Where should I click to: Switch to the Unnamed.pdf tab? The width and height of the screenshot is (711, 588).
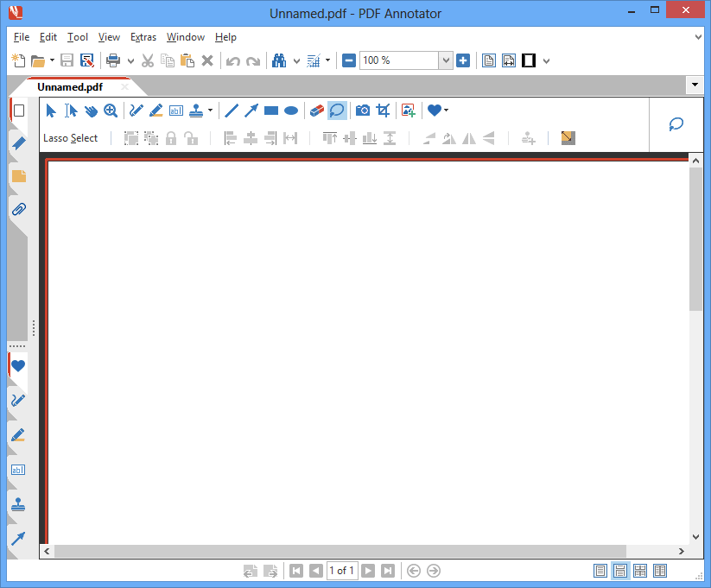pyautogui.click(x=69, y=86)
